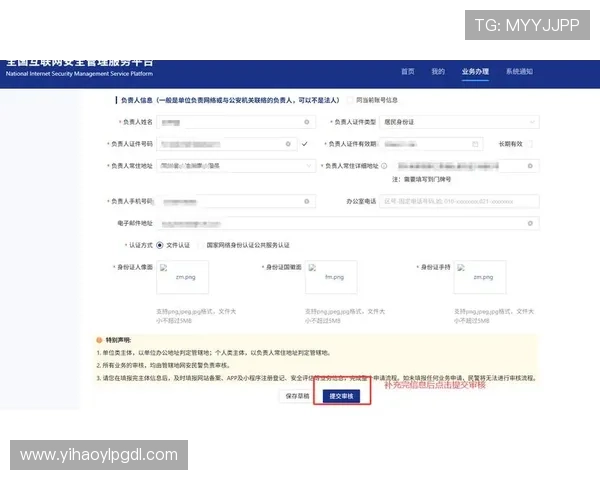Click the 身份证国徽面 upload thumbnail fm.png
This screenshot has height=480, width=600.
pos(331,277)
